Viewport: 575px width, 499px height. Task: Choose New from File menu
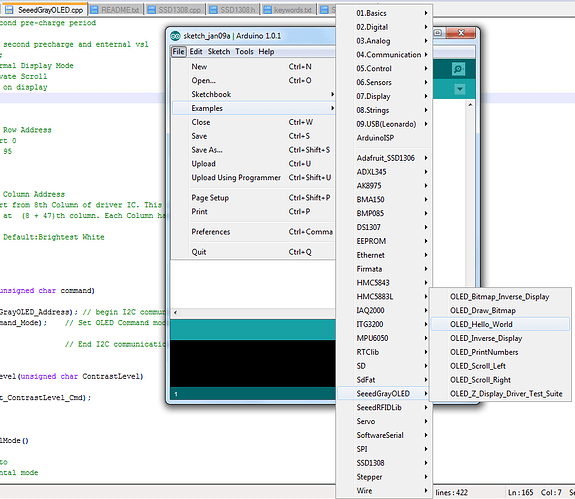pos(254,67)
